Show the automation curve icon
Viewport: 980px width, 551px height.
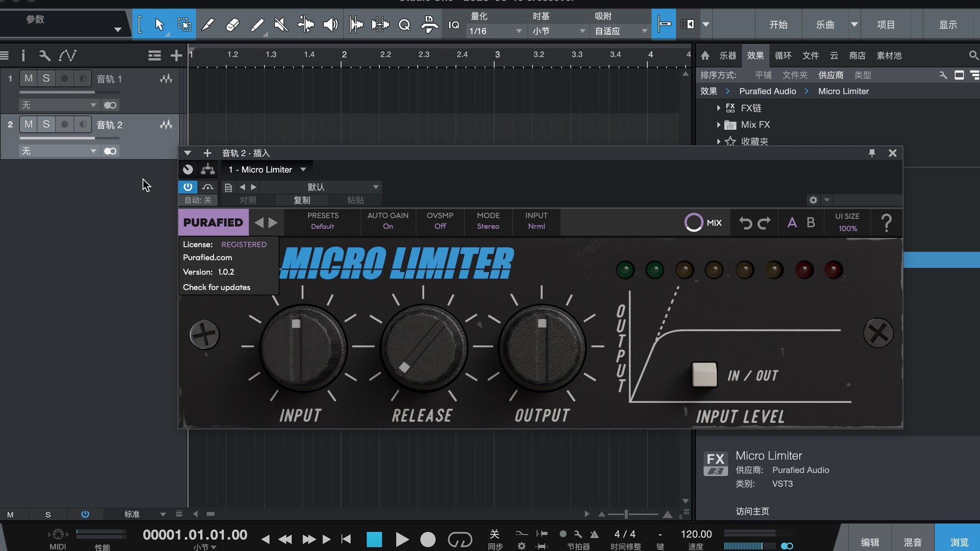67,55
